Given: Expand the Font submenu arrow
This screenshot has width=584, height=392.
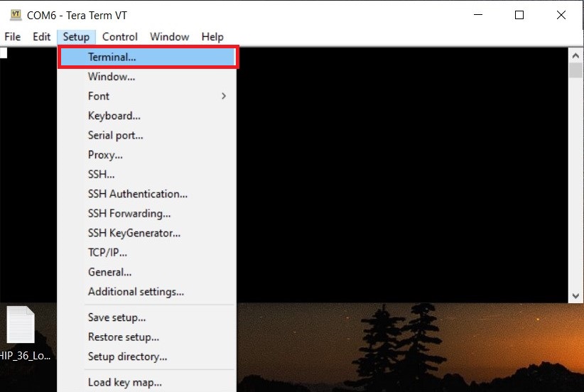Looking at the screenshot, I should tap(223, 96).
